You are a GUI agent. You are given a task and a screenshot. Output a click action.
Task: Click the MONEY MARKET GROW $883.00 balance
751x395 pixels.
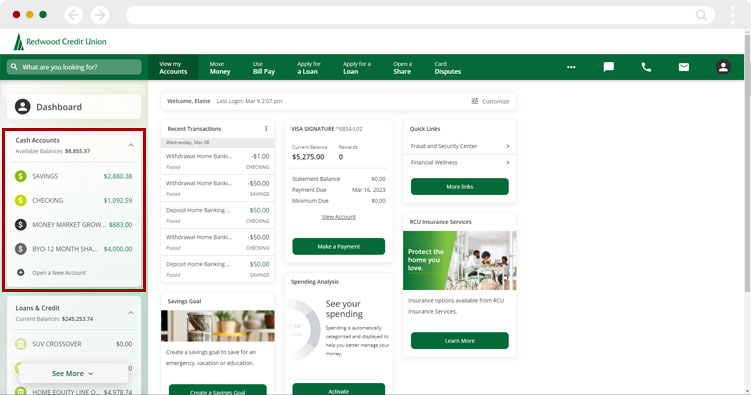[120, 224]
